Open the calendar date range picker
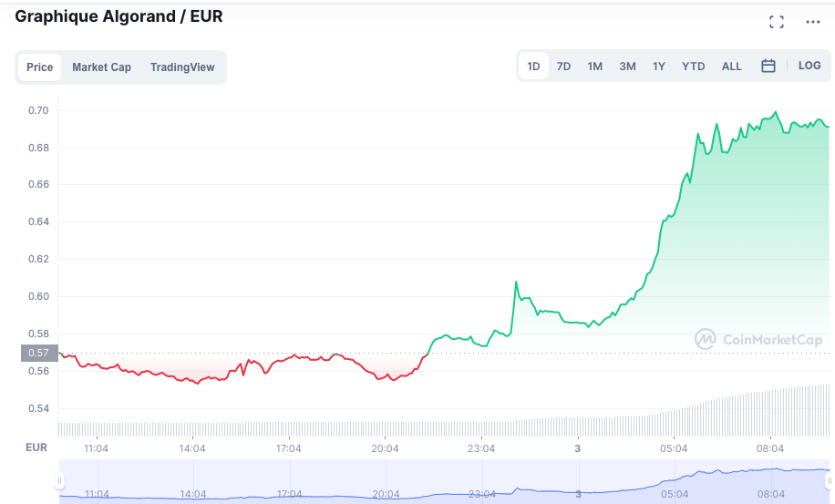 (768, 66)
